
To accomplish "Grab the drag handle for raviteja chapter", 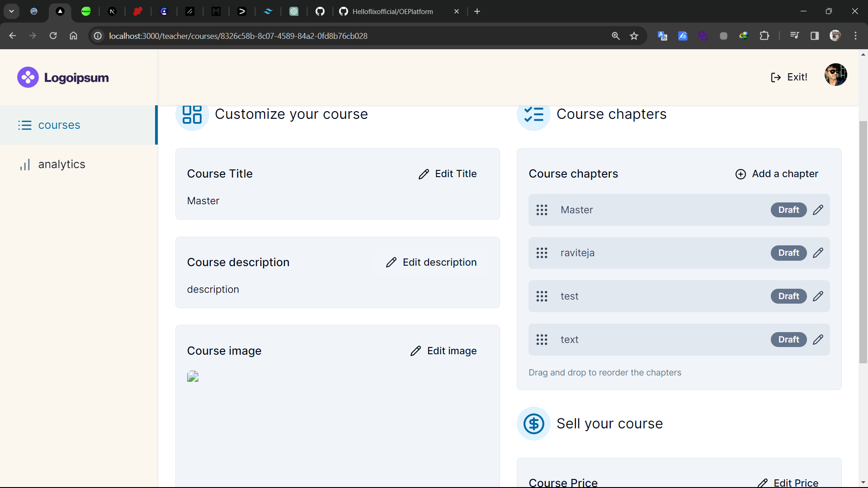I will [542, 253].
